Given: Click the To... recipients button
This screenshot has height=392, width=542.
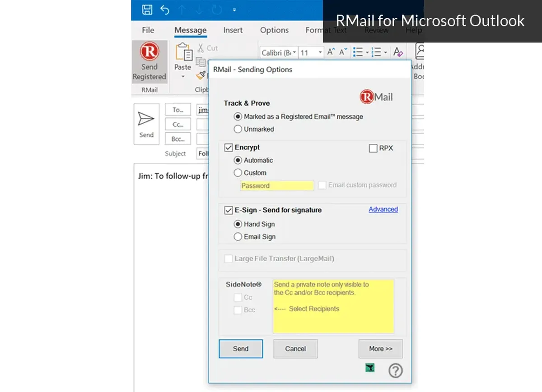Looking at the screenshot, I should coord(178,110).
